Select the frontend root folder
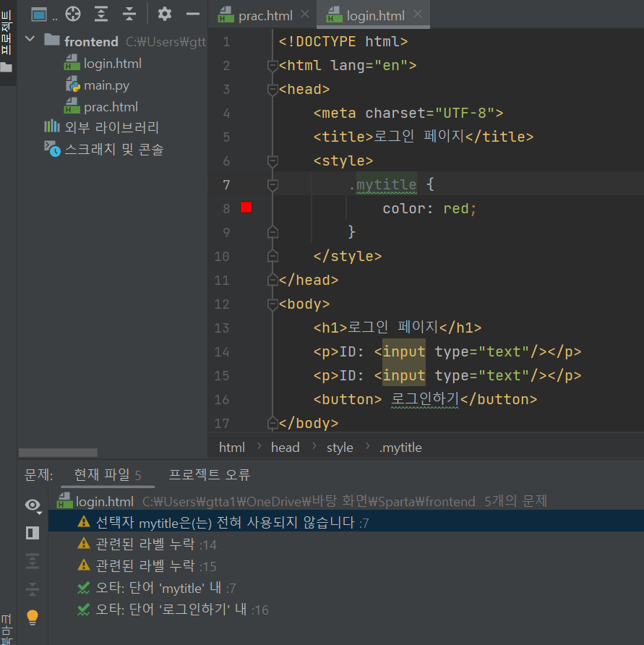 click(91, 41)
